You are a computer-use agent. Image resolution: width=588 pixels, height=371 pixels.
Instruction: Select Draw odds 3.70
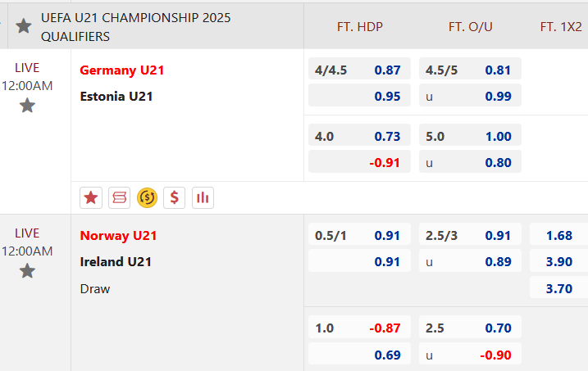[558, 287]
